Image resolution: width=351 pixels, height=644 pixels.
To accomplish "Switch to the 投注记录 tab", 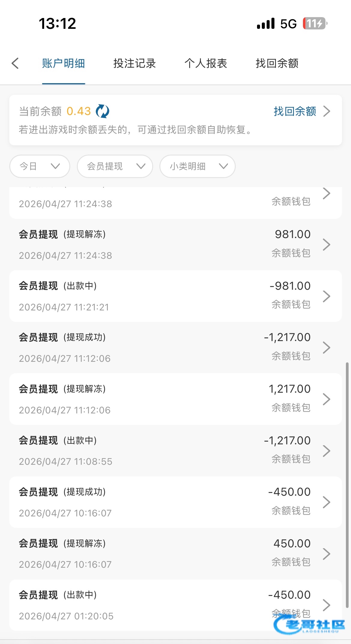I will pos(135,63).
